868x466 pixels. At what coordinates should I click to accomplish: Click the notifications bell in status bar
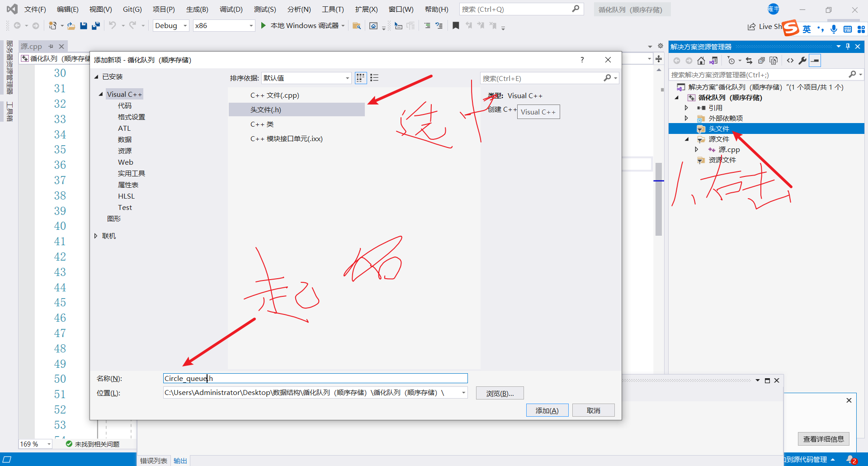coord(850,459)
